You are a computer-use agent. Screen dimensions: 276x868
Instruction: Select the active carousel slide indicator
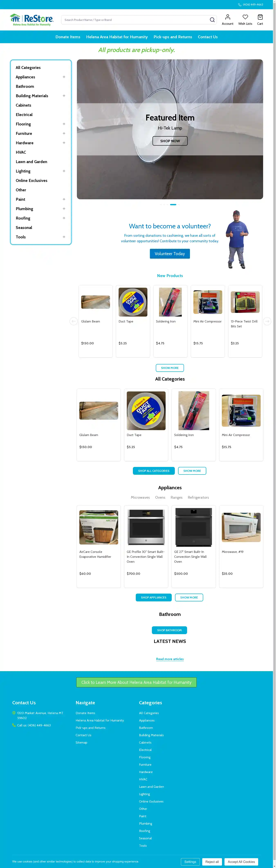coord(173,205)
